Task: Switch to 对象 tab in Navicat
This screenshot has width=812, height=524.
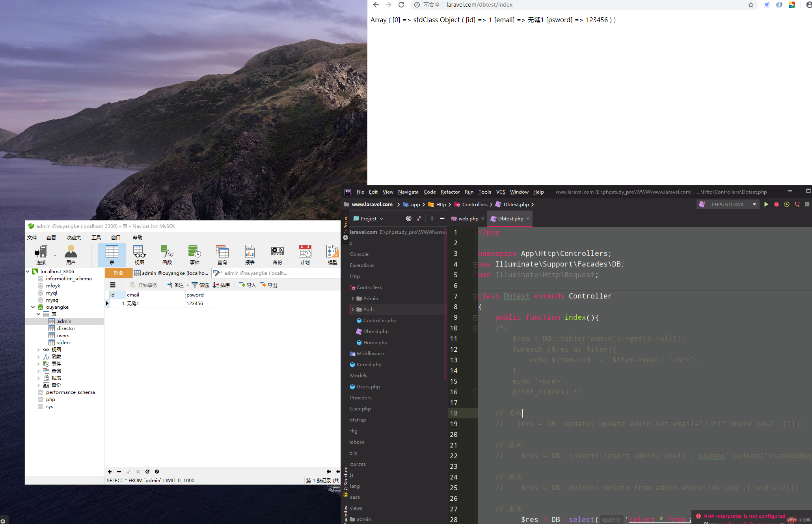Action: coord(119,273)
